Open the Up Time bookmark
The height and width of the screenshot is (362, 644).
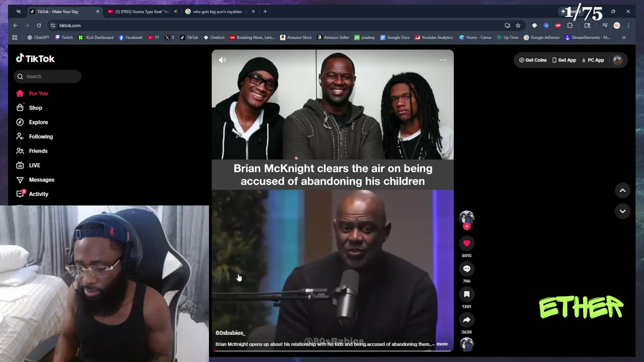[x=507, y=38]
